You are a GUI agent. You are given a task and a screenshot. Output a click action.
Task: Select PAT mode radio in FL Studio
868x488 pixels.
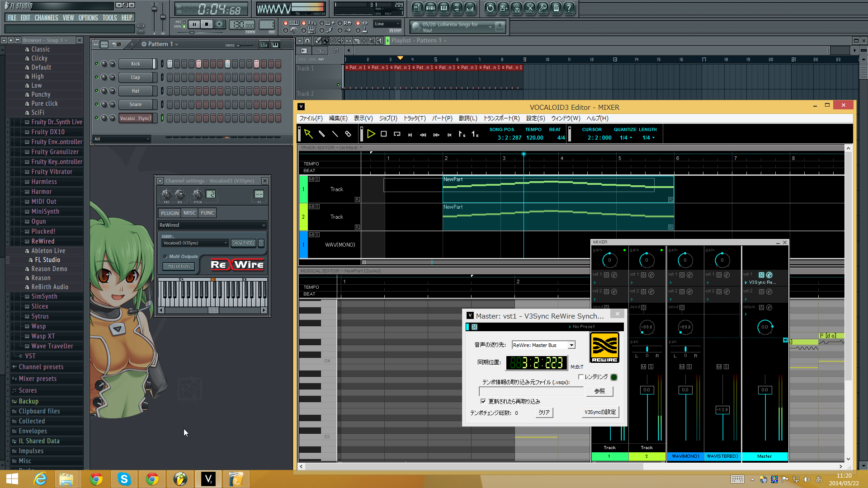coord(184,22)
